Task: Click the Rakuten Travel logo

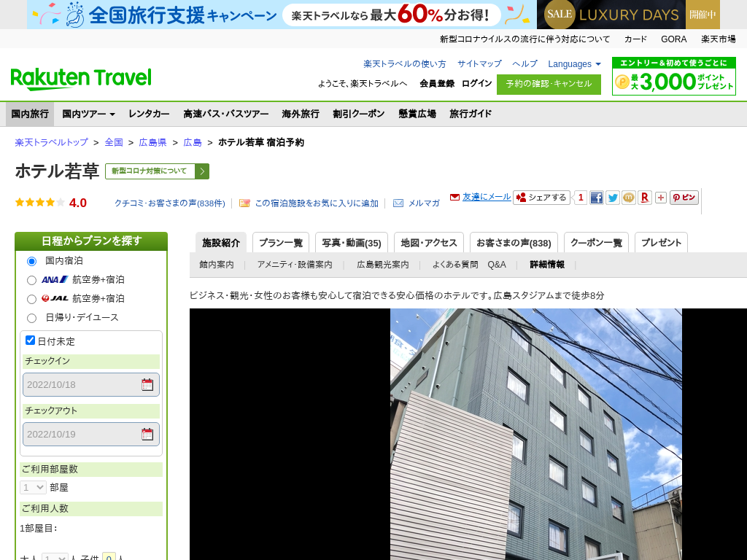Action: click(81, 79)
